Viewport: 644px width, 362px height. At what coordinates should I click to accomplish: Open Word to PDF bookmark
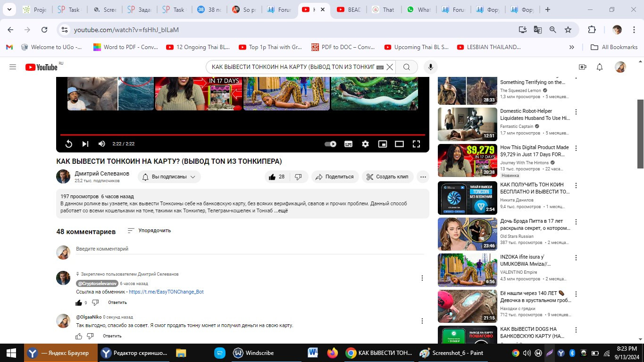125,47
